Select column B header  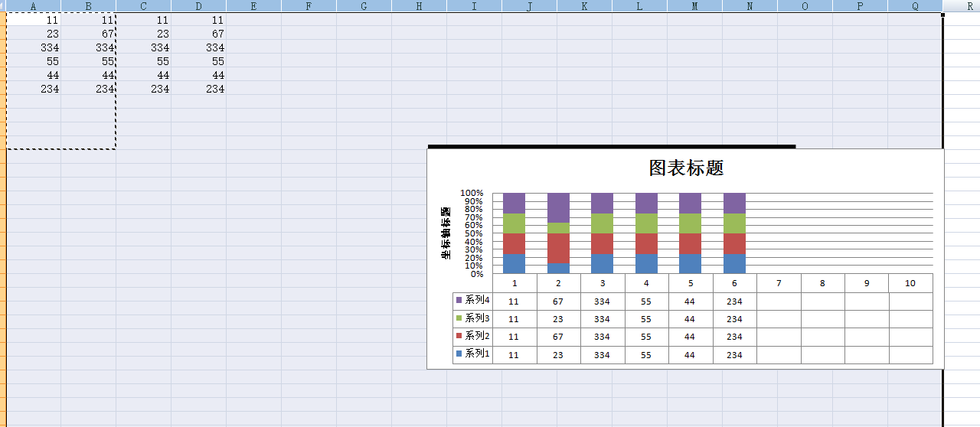[89, 6]
